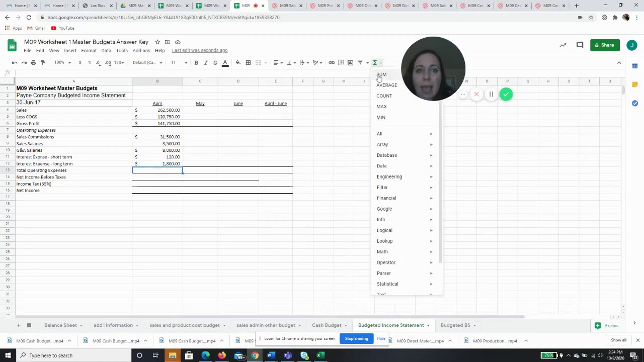This screenshot has height=362, width=644.
Task: Open the File menu
Action: point(28,50)
